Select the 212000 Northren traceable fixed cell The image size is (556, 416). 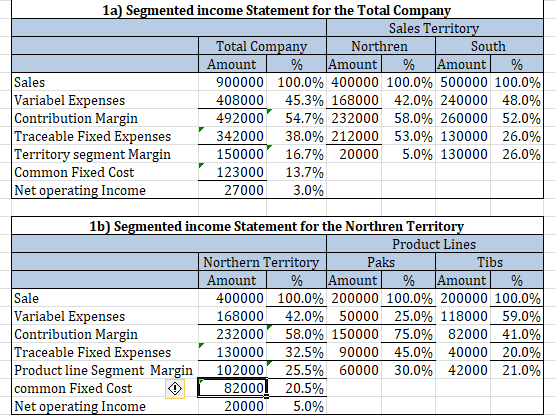(x=354, y=136)
